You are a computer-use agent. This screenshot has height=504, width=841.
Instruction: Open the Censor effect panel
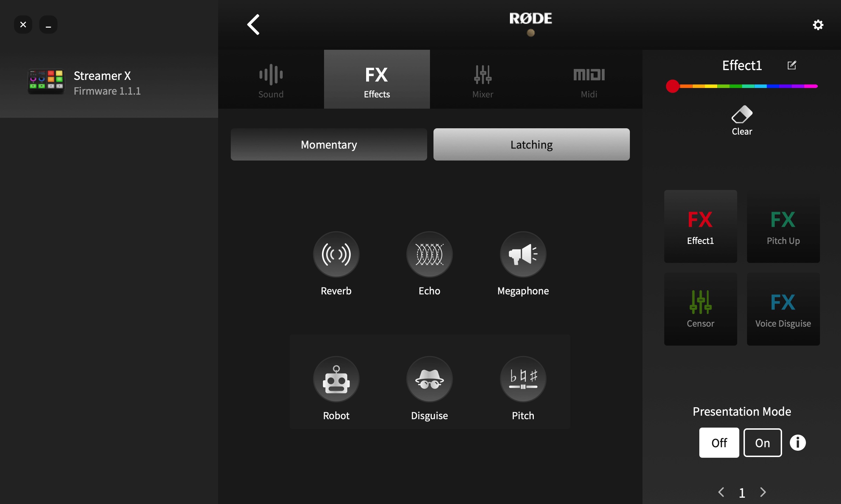pyautogui.click(x=700, y=308)
